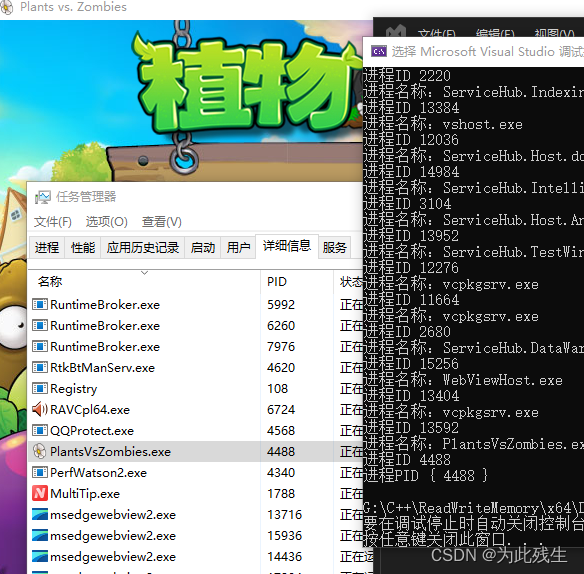Click PID value 14436 in Task Manager
Viewport: 584px width, 574px height.
coord(285,556)
